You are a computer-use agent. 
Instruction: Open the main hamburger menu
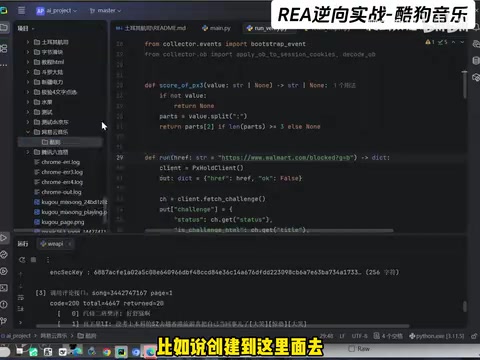point(21,11)
